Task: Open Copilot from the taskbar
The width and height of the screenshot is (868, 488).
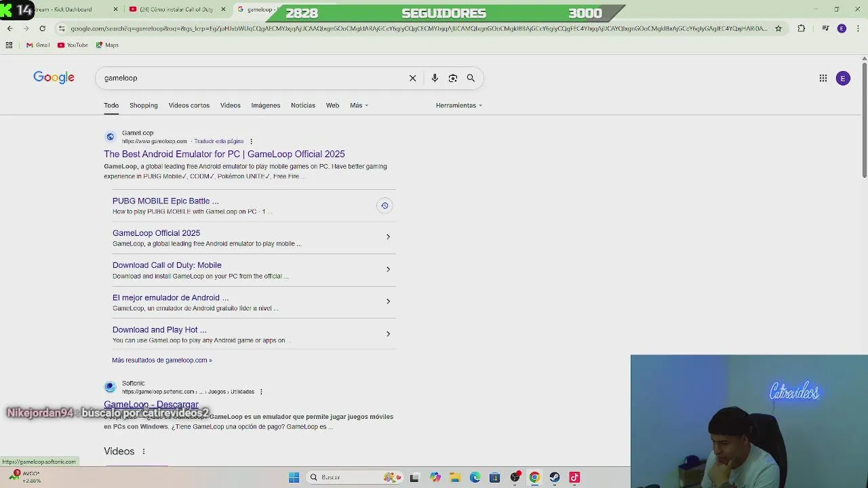Action: click(x=435, y=477)
